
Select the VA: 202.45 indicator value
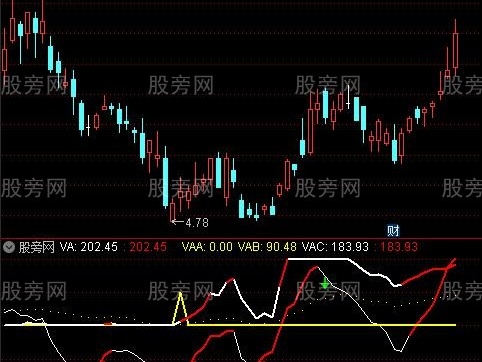(89, 247)
